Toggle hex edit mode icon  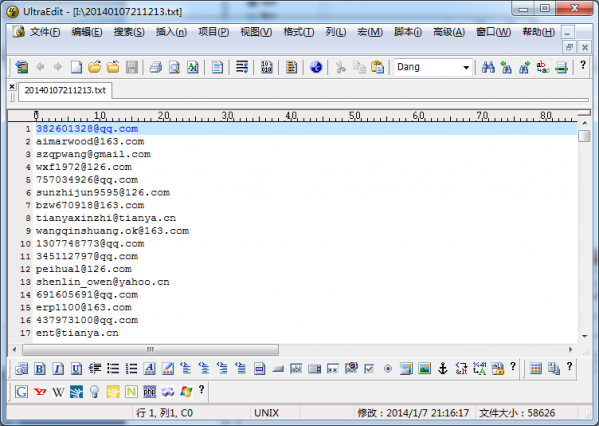coord(267,67)
